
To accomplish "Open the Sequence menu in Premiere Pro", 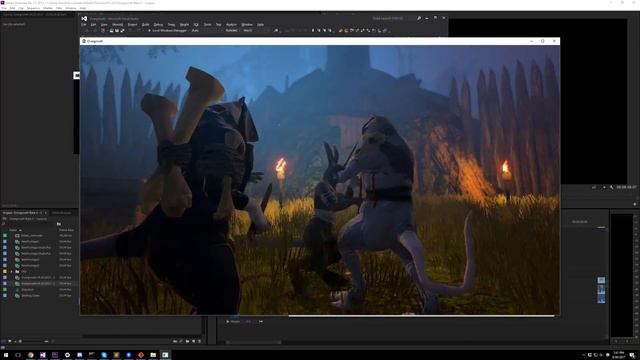I will tap(33, 8).
